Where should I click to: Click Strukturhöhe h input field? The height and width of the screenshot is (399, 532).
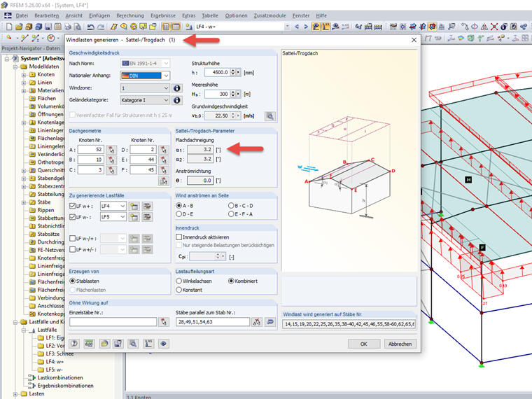coord(217,72)
